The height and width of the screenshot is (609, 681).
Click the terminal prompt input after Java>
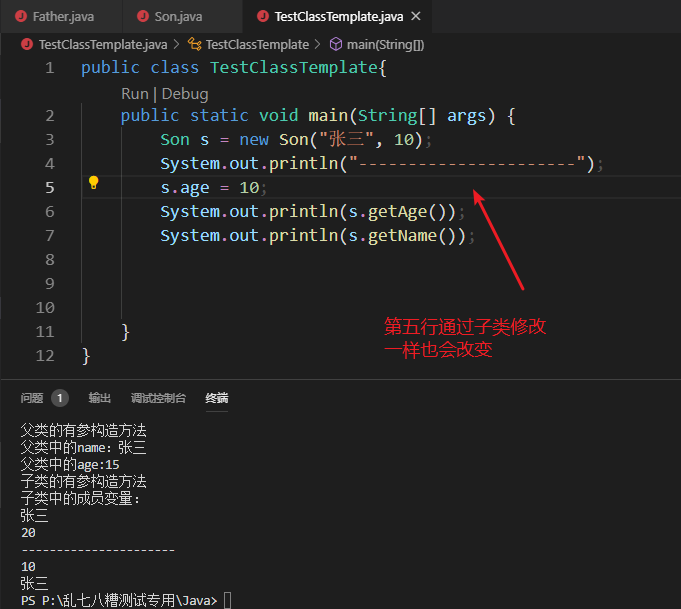[x=228, y=600]
